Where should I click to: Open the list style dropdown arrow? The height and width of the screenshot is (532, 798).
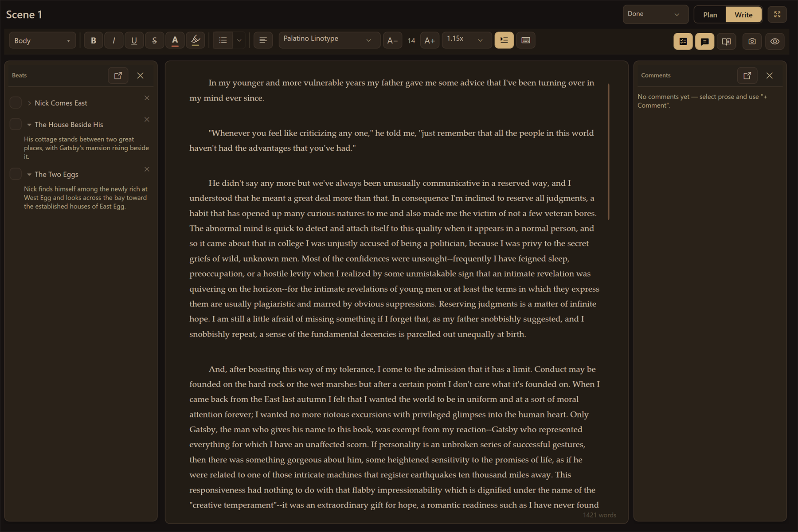pyautogui.click(x=239, y=40)
